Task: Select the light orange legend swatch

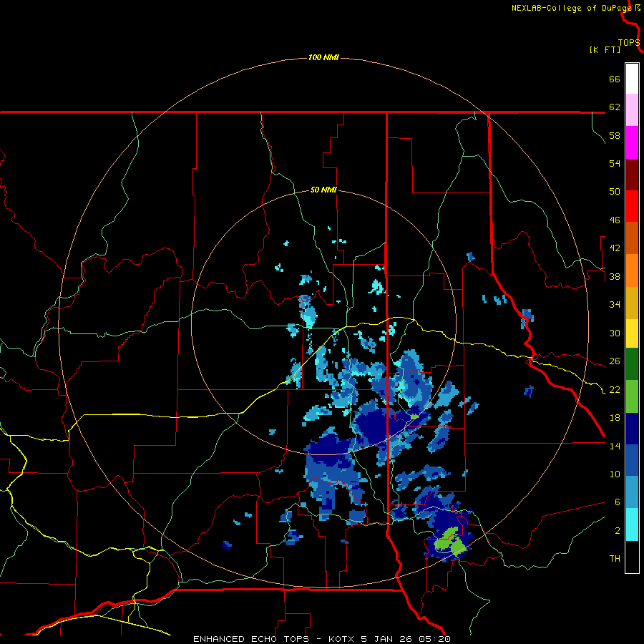Action: (x=632, y=270)
